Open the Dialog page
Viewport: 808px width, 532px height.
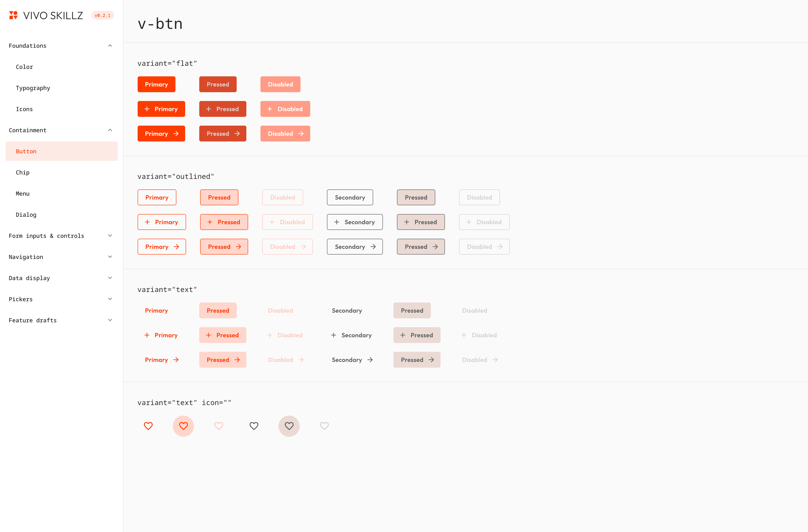(61, 215)
